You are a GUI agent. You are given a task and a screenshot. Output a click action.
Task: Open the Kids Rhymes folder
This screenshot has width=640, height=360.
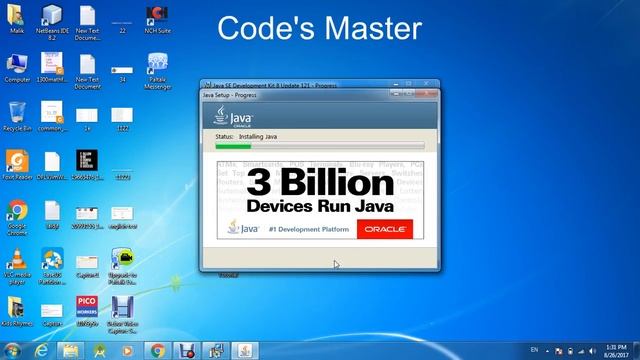pos(17,311)
